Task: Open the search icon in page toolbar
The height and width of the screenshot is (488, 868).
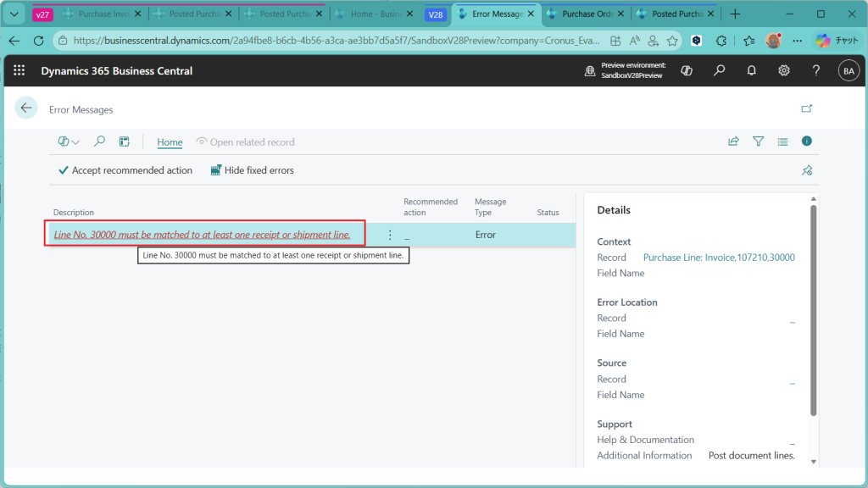Action: click(x=99, y=141)
